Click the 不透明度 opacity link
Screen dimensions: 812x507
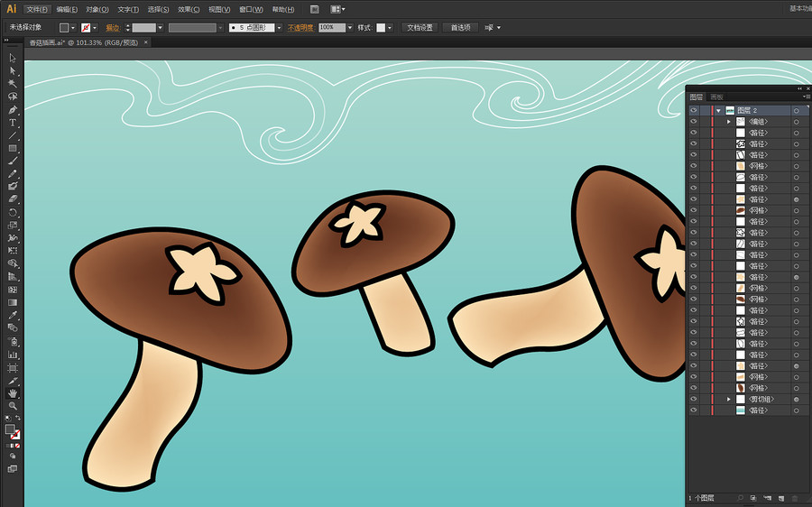pos(300,28)
